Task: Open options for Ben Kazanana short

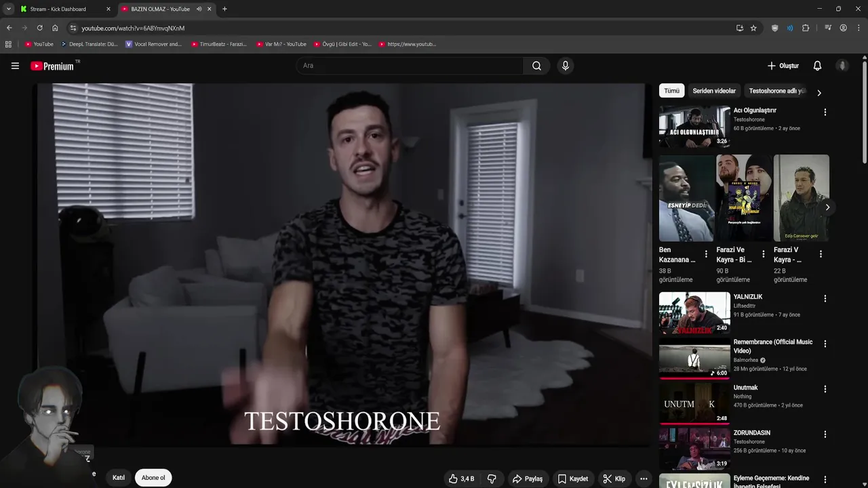Action: 706,254
